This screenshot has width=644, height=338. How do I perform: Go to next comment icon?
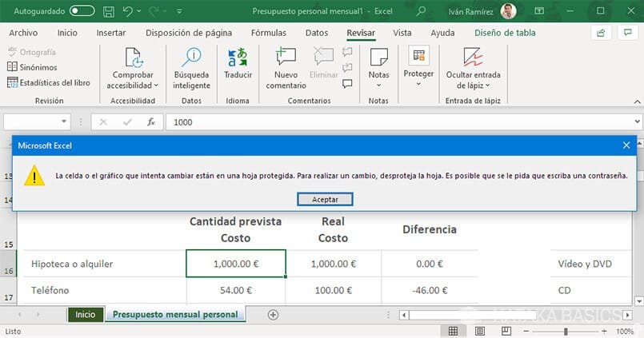347,68
